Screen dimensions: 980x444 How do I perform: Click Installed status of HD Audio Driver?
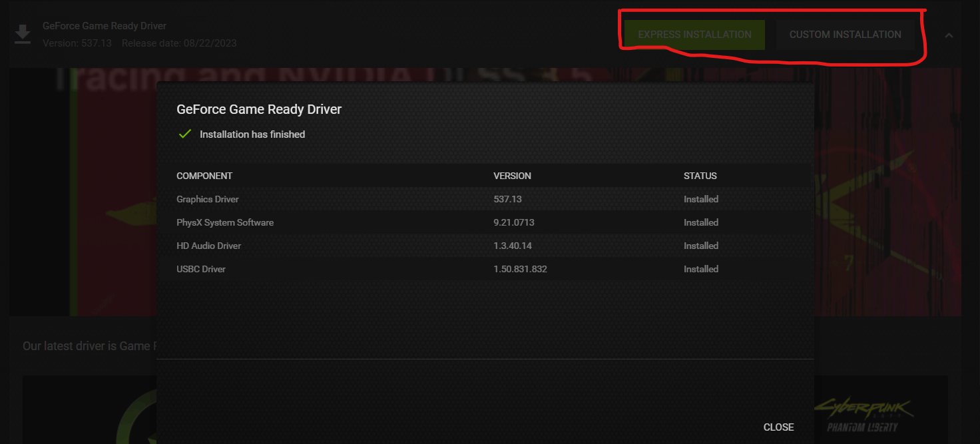(701, 246)
